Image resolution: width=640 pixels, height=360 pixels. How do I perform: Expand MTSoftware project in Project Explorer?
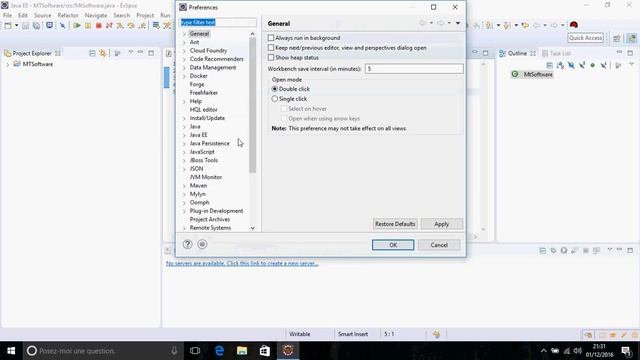point(7,64)
